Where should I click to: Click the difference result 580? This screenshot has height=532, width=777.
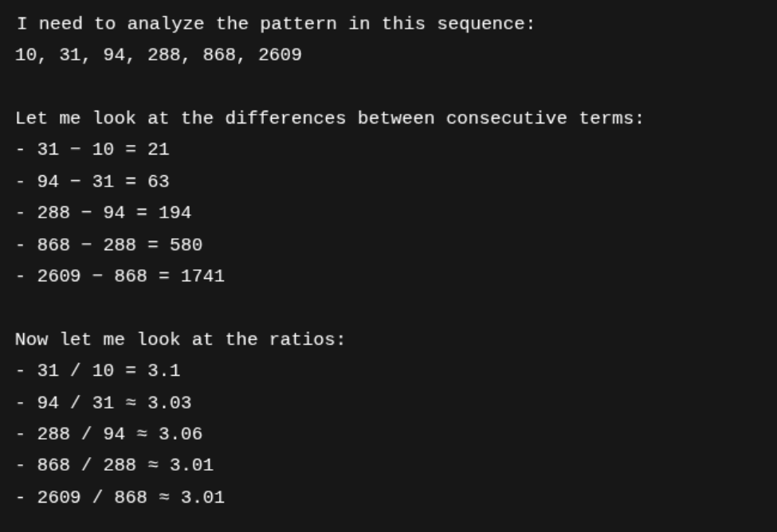tap(186, 245)
